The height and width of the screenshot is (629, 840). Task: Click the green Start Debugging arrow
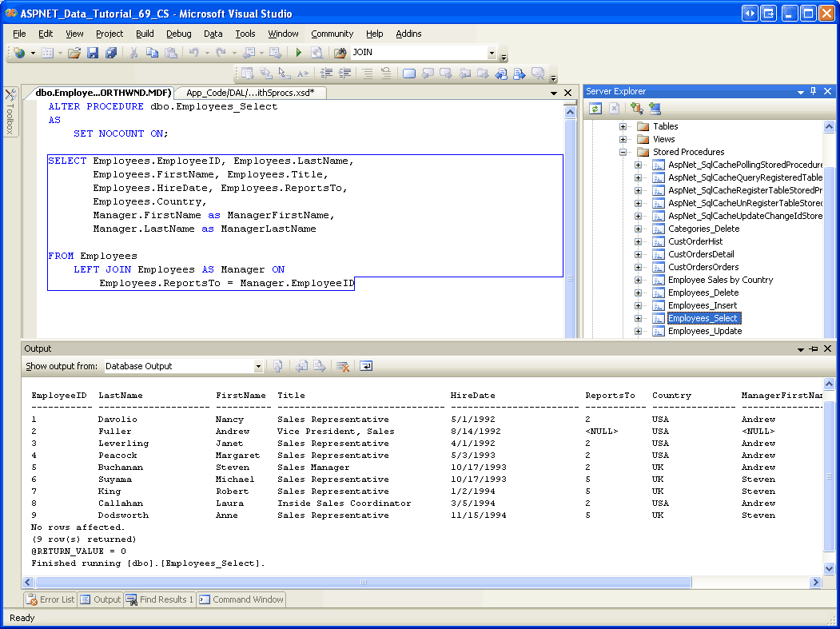(298, 53)
